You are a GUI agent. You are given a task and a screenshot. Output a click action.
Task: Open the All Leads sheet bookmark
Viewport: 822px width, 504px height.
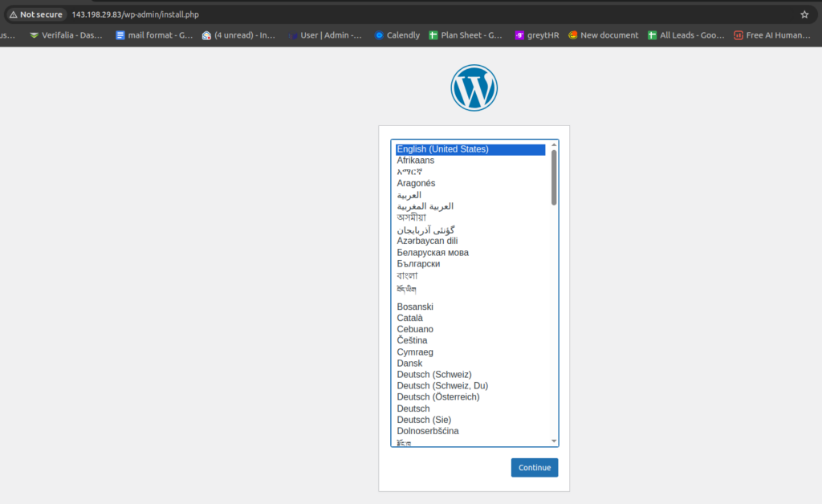686,35
